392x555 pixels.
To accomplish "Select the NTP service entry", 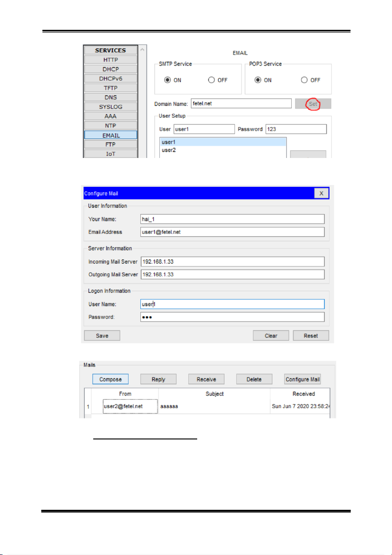I will click(110, 126).
